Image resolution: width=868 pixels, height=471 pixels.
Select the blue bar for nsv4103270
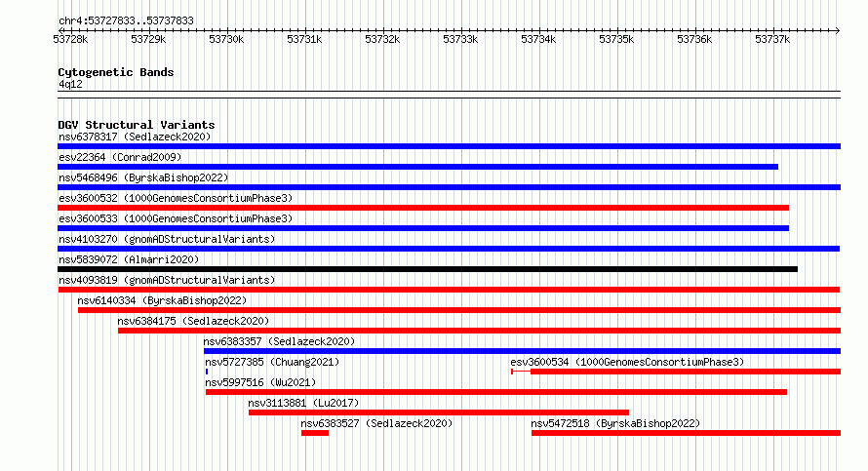(x=449, y=249)
